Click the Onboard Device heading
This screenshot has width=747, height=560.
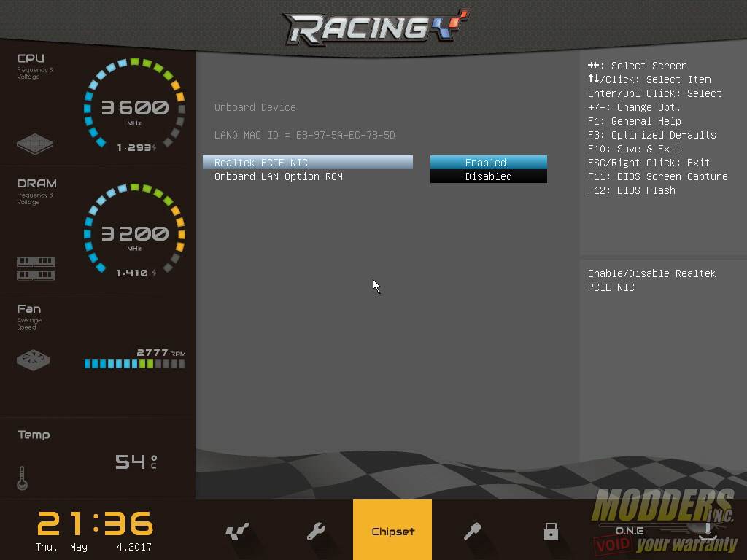click(255, 107)
